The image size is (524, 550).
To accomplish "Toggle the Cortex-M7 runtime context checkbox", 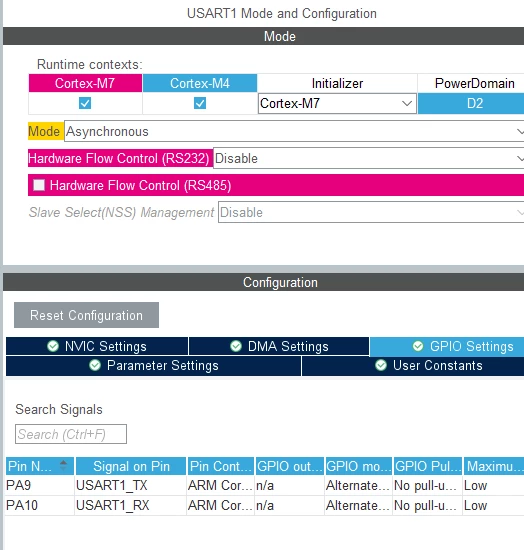I will (x=85, y=103).
